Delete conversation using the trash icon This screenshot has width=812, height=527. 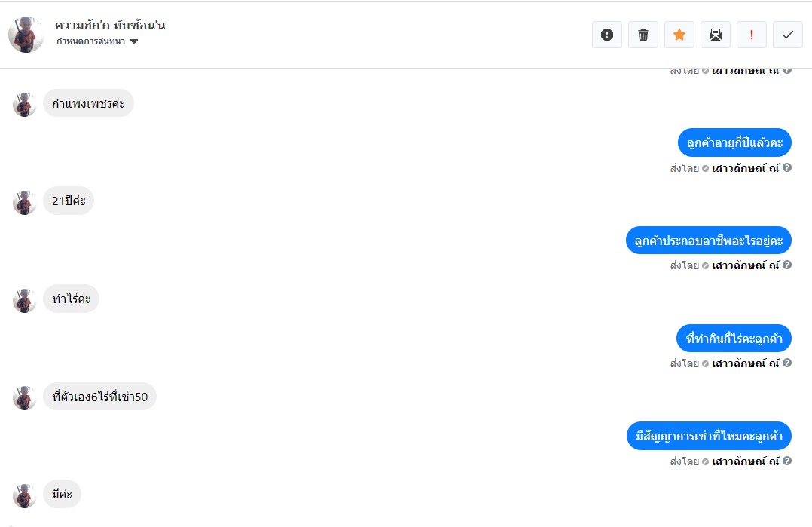[x=643, y=35]
